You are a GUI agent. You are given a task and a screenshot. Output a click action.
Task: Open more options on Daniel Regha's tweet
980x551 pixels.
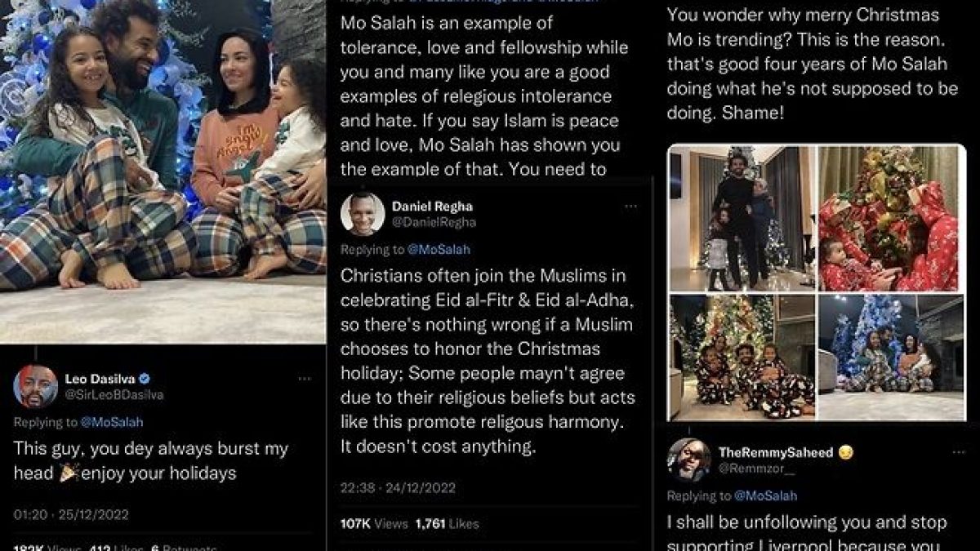tap(631, 207)
